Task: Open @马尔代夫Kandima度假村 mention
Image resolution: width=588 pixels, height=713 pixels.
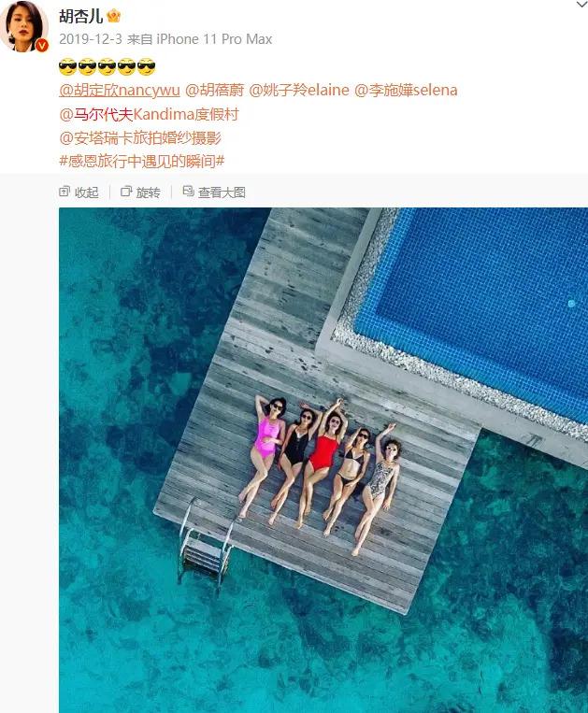Action: point(149,114)
